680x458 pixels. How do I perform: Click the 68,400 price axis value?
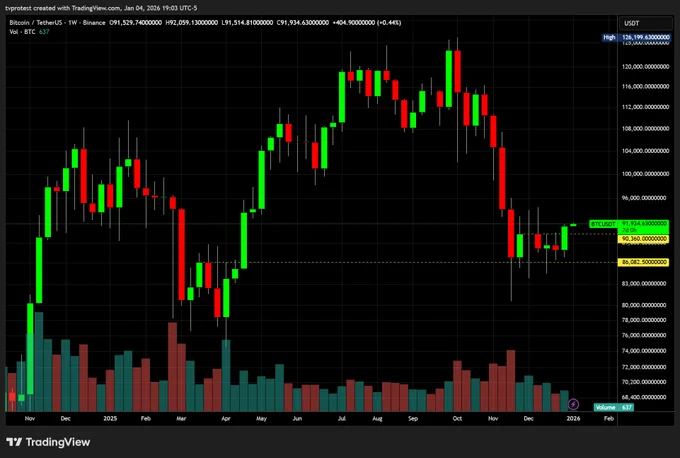coord(645,397)
